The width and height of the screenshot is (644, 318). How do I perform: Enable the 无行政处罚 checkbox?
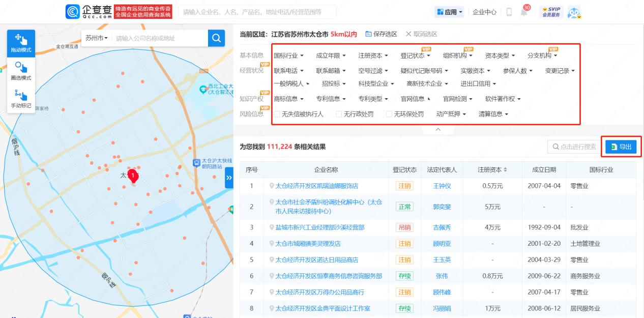[339, 114]
